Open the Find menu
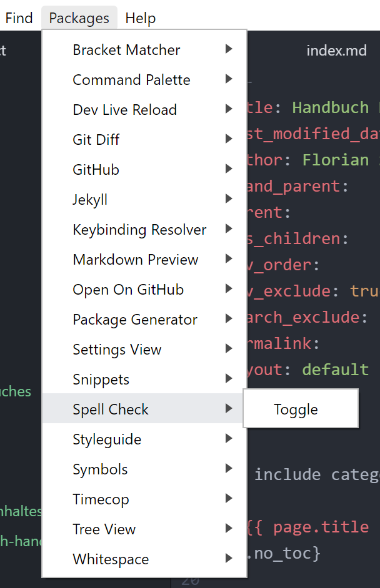The image size is (380, 588). [x=19, y=18]
